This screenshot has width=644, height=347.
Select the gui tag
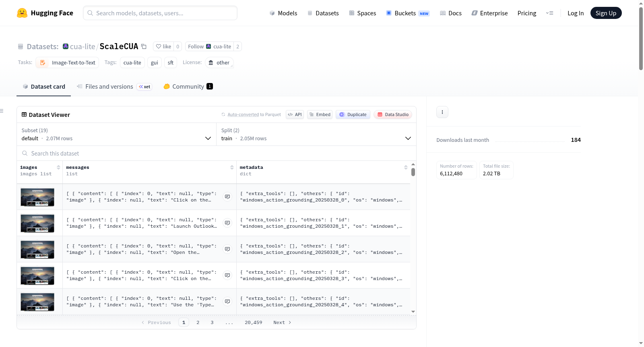tap(155, 62)
